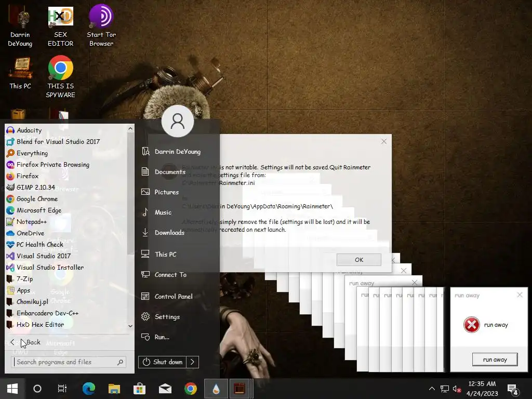Click the user account avatar picture

click(178, 121)
